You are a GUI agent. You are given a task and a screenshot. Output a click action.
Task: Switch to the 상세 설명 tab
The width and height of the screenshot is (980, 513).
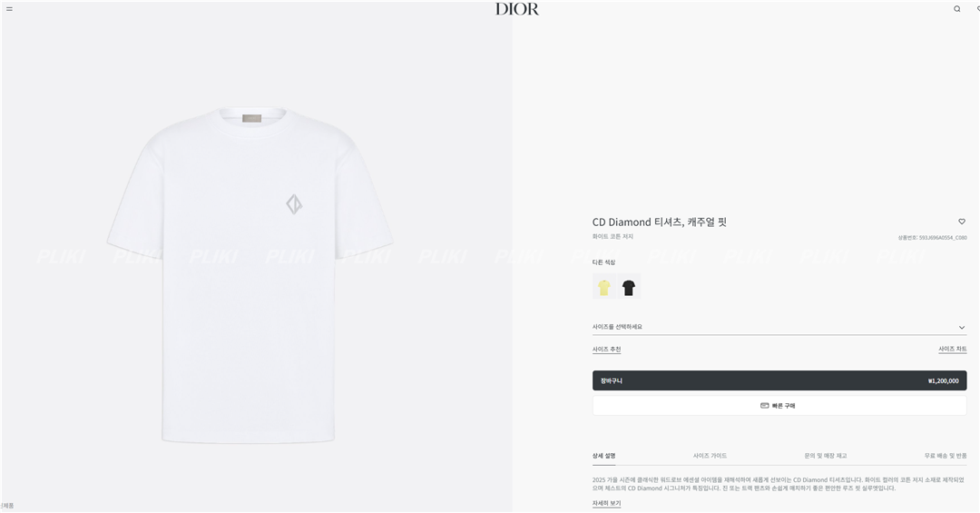click(603, 456)
